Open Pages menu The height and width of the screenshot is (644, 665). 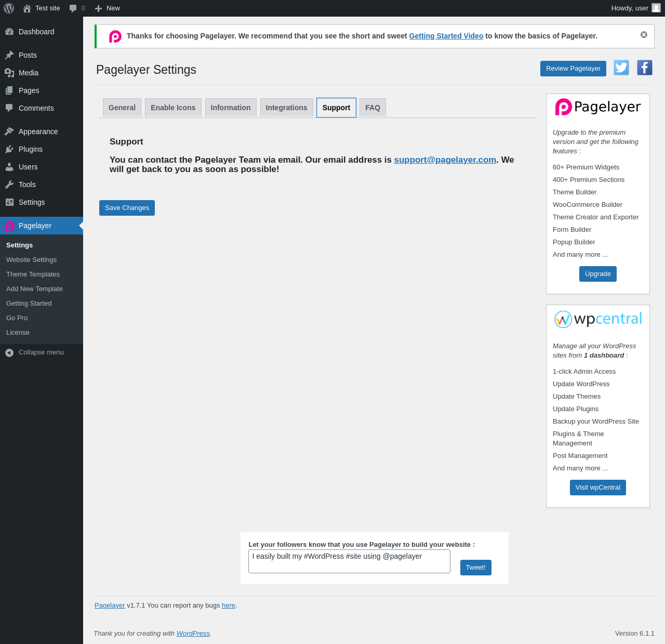42,90
